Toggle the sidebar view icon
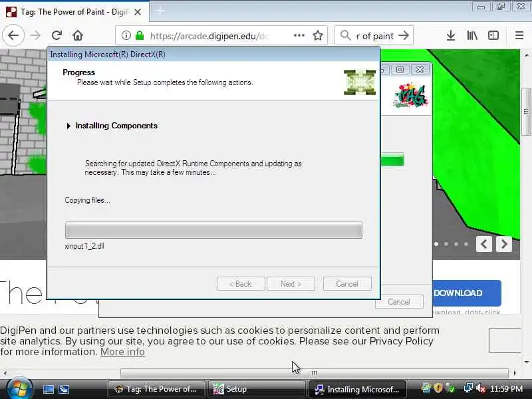Screen dimensions: 532x399 click(493, 35)
